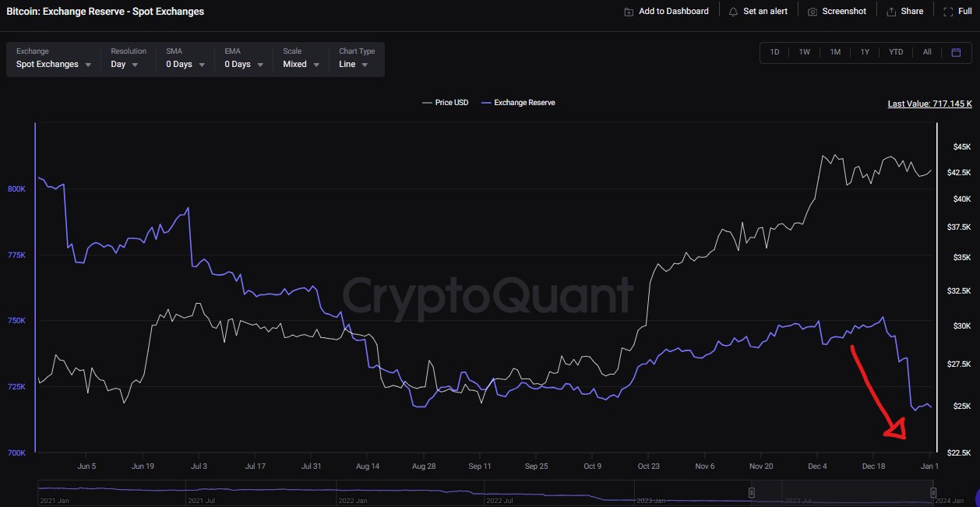Click the Jul 31 date label
This screenshot has height=507, width=980.
tap(311, 467)
